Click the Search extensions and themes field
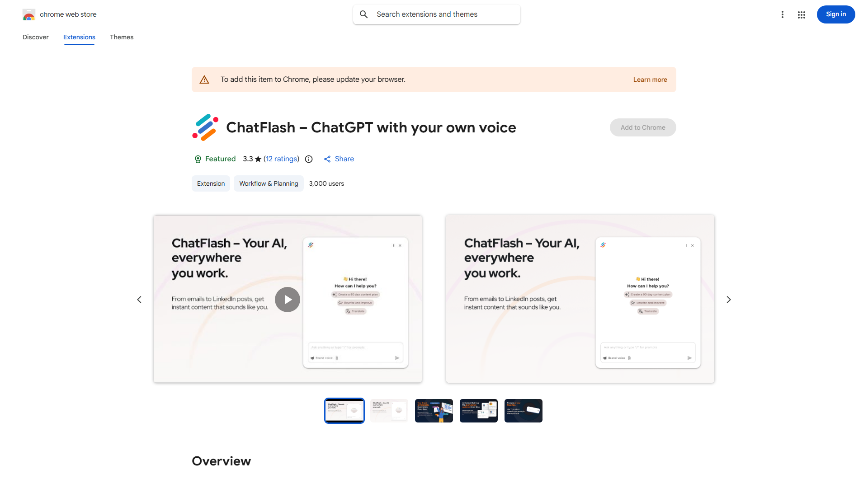868x488 pixels. (436, 14)
